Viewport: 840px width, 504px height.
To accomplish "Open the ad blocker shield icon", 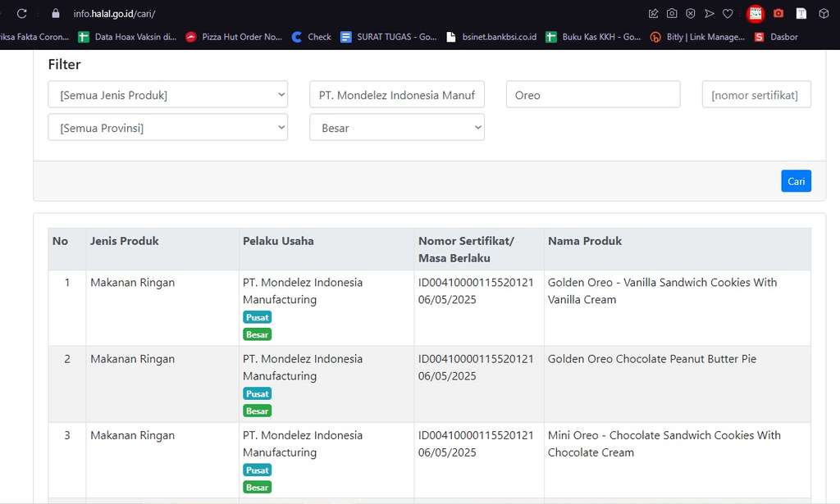I will 691,14.
